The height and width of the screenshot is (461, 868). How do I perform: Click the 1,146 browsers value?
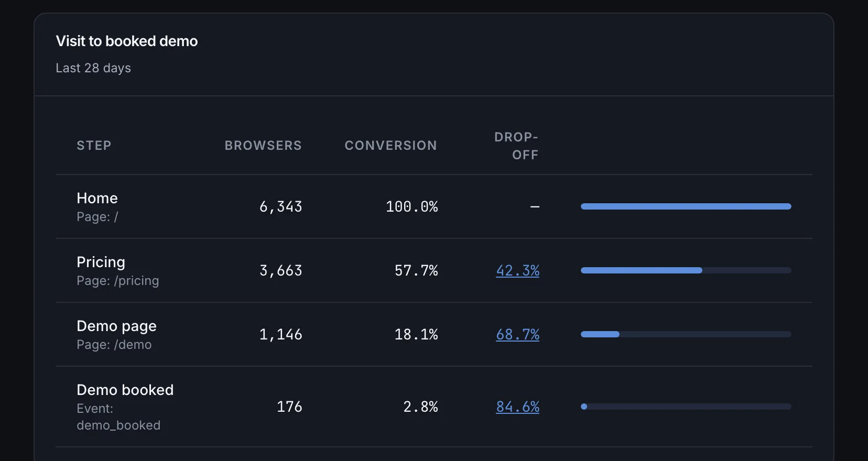pos(281,335)
